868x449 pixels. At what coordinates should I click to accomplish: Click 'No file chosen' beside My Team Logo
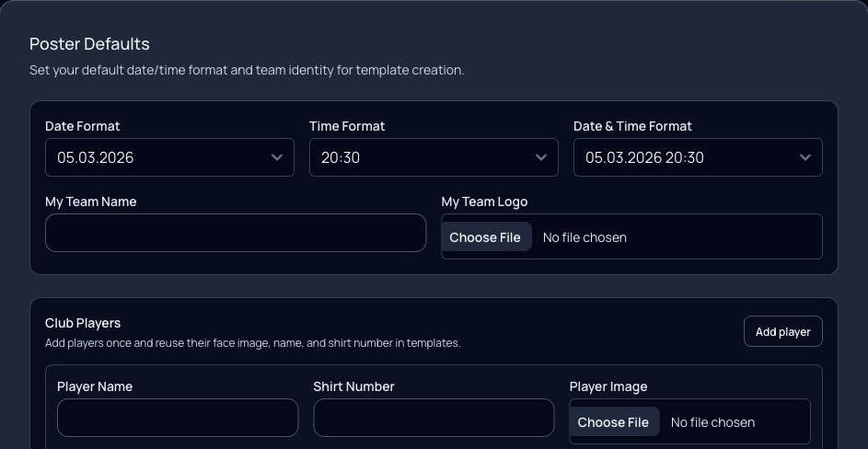pos(584,237)
